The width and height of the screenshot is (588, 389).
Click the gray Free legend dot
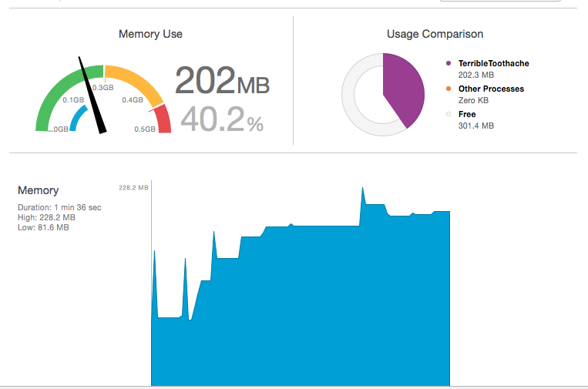tap(448, 114)
